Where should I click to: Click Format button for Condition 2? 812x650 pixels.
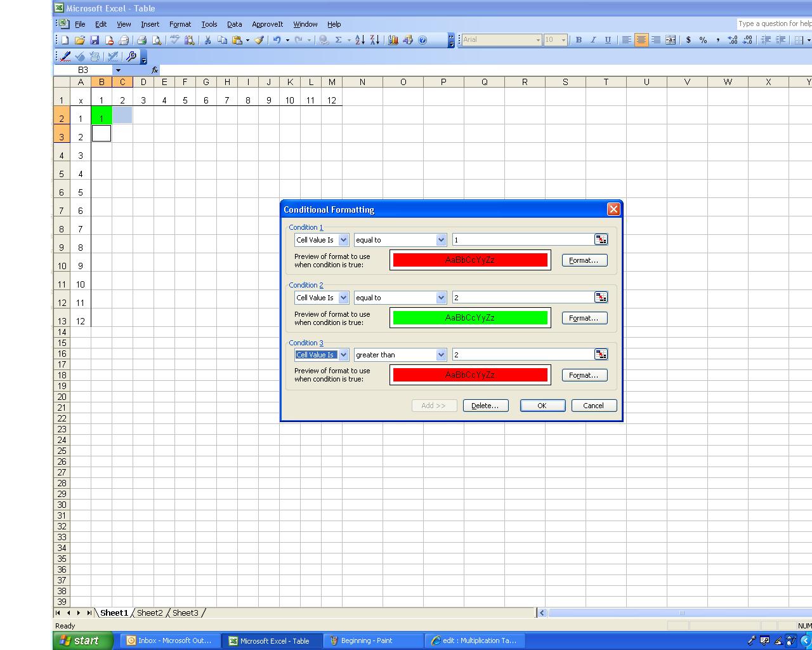pos(584,318)
